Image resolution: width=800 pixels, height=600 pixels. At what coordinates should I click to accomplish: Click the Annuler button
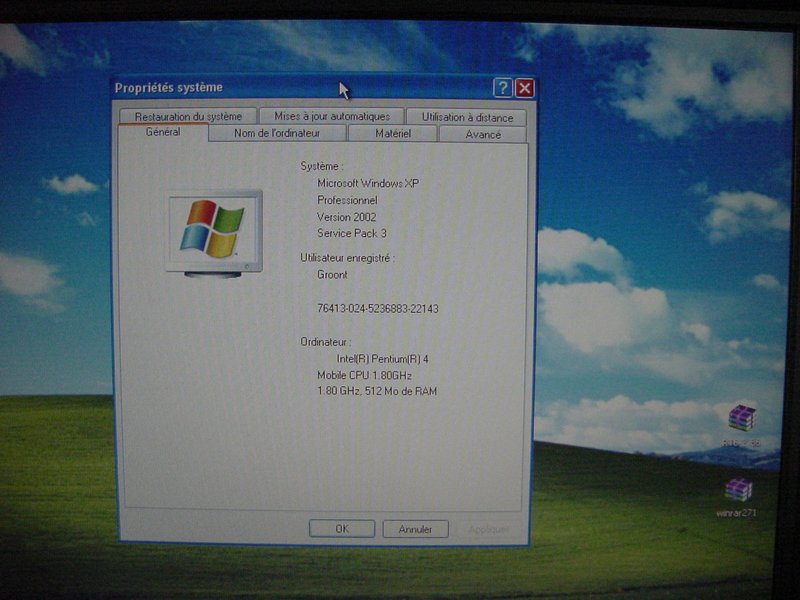(x=415, y=529)
